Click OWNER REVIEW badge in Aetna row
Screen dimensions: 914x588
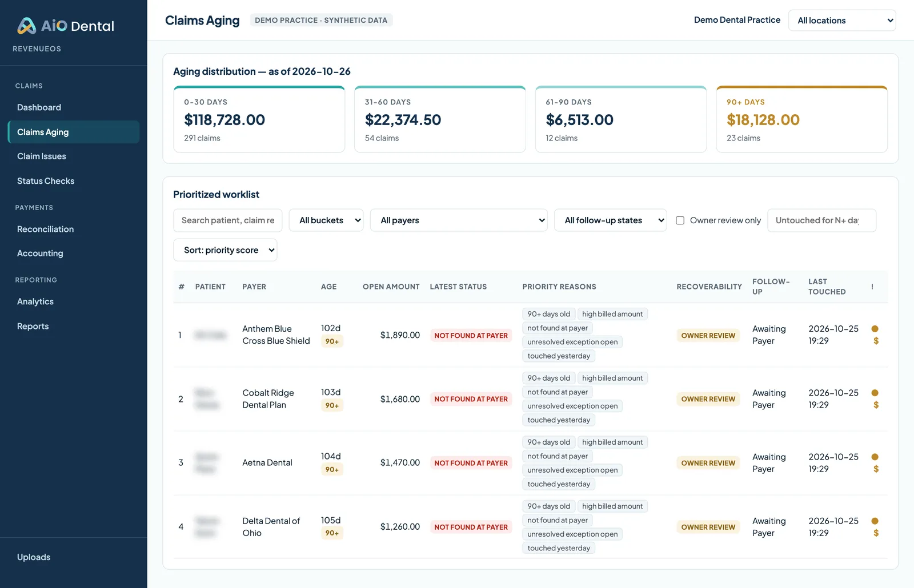[x=708, y=463]
